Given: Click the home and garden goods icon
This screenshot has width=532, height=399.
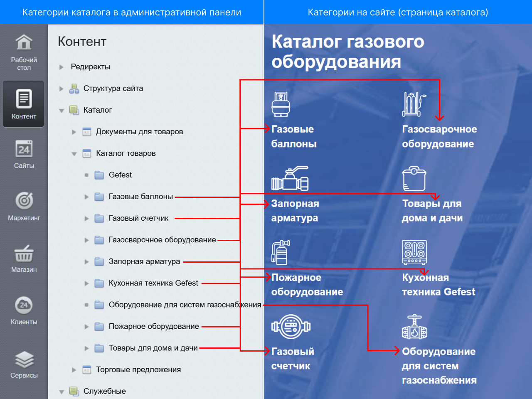Looking at the screenshot, I should pyautogui.click(x=414, y=179).
